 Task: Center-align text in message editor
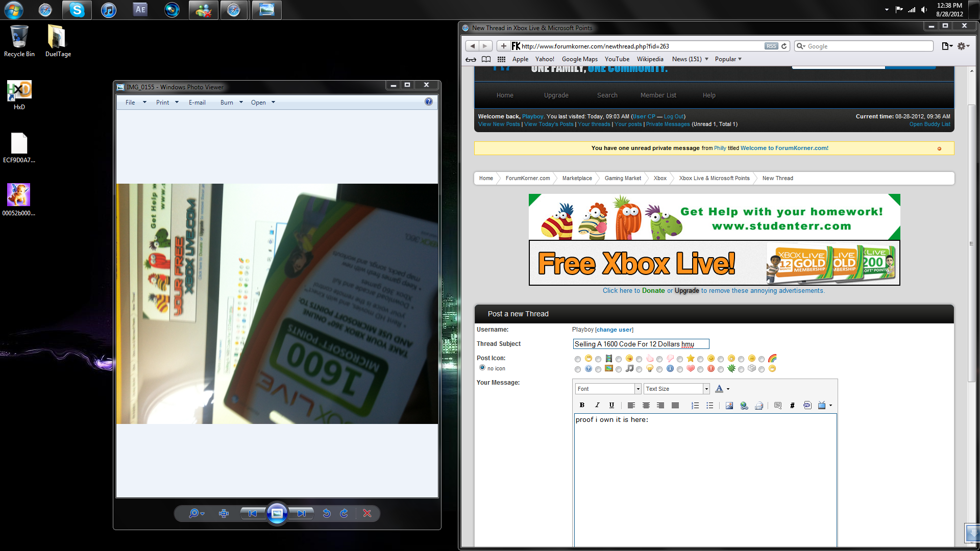tap(646, 406)
